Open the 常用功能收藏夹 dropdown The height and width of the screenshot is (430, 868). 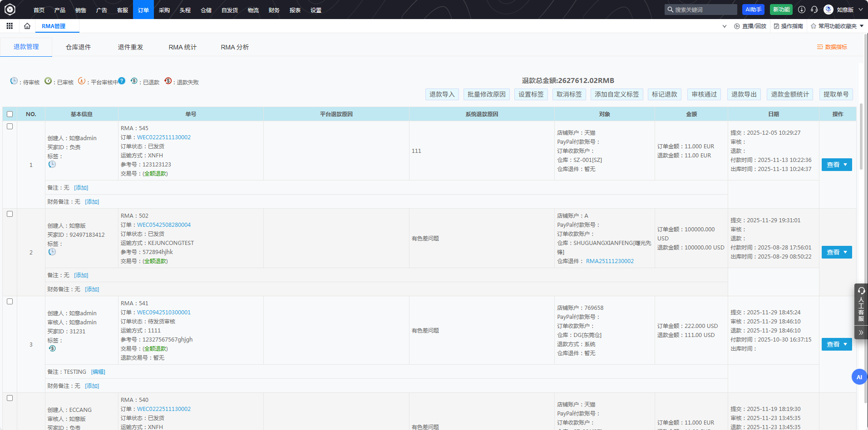point(837,26)
